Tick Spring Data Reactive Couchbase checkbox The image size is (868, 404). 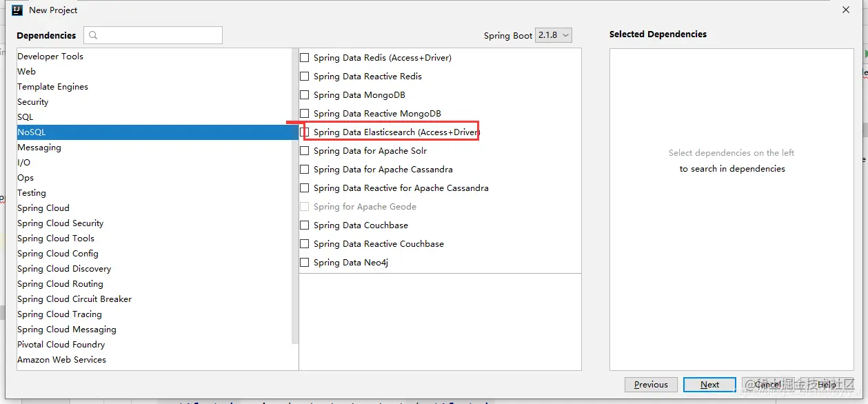click(x=304, y=244)
